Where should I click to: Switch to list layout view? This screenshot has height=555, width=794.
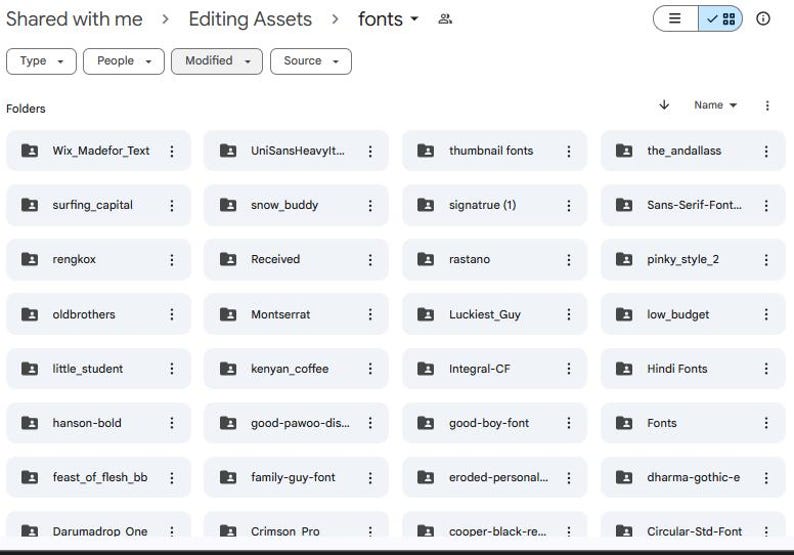pyautogui.click(x=676, y=19)
